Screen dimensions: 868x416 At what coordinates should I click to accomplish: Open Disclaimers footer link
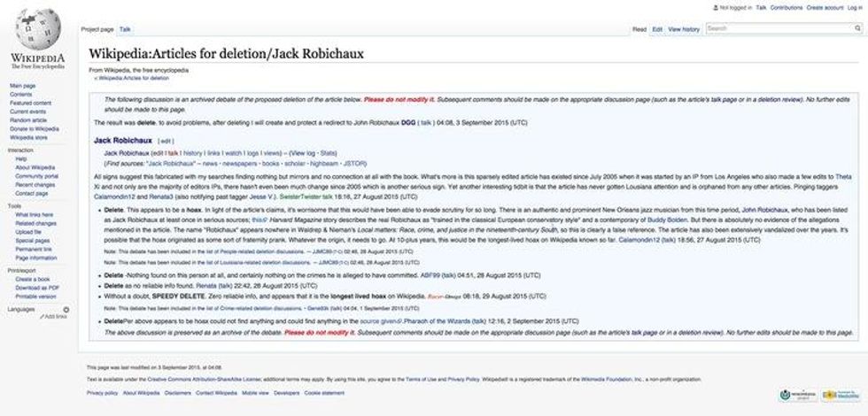point(178,393)
